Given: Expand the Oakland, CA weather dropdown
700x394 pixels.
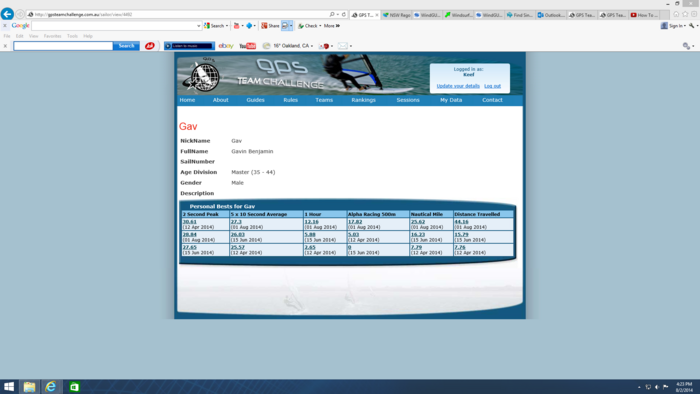Looking at the screenshot, I should (x=312, y=46).
